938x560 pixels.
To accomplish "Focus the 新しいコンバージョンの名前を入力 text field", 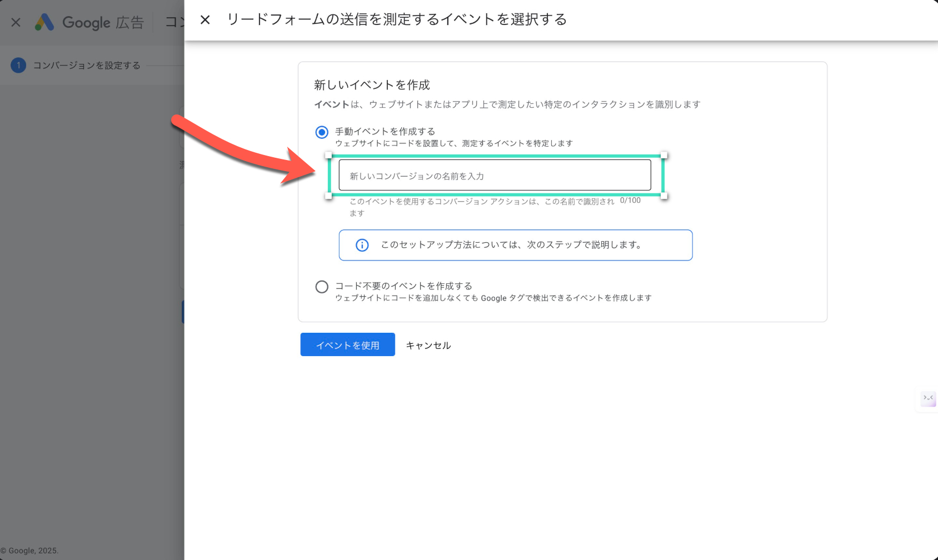I will pyautogui.click(x=495, y=176).
